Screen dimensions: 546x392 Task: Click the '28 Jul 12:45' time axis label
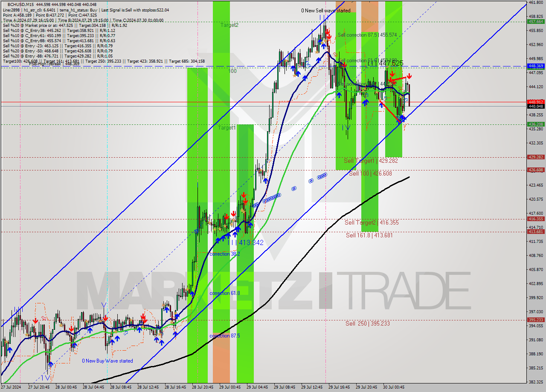(148, 388)
